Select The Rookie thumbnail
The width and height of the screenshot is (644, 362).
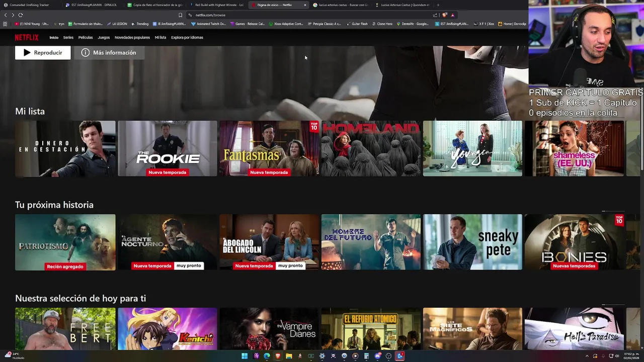(x=168, y=149)
